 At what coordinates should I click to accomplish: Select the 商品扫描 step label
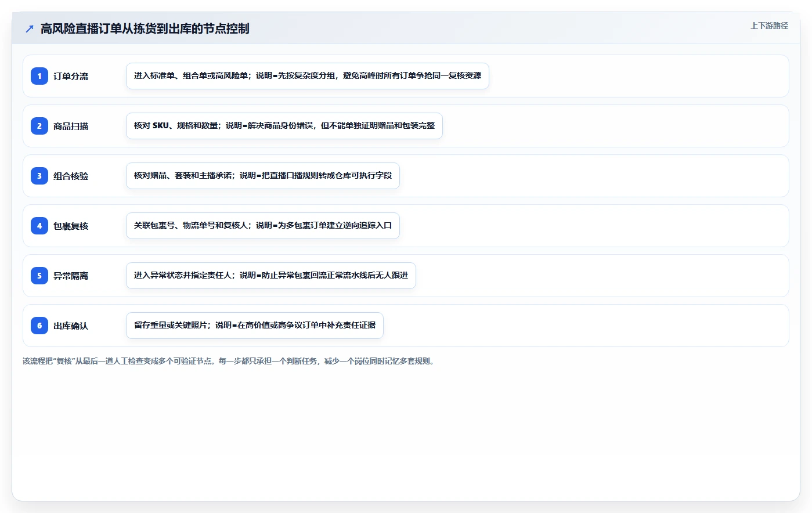[71, 126]
